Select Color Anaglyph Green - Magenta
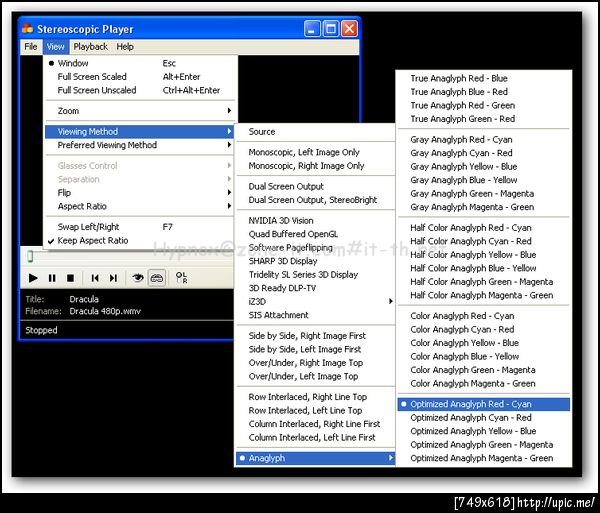 [484, 370]
